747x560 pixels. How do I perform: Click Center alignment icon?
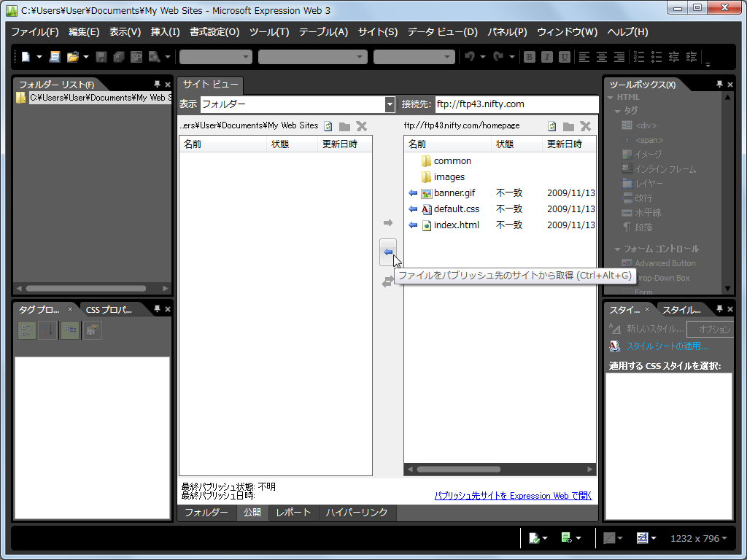602,57
